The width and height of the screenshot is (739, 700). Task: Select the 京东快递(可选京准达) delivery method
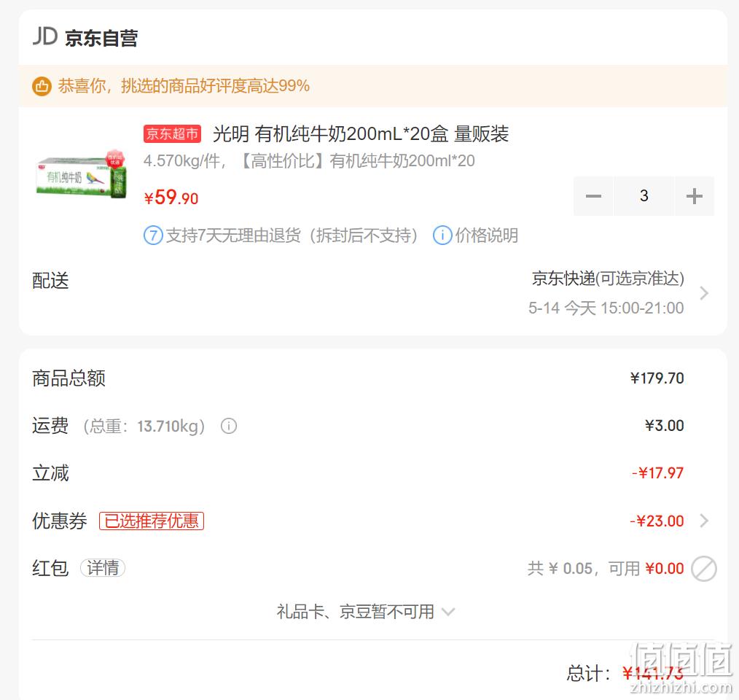point(608,279)
